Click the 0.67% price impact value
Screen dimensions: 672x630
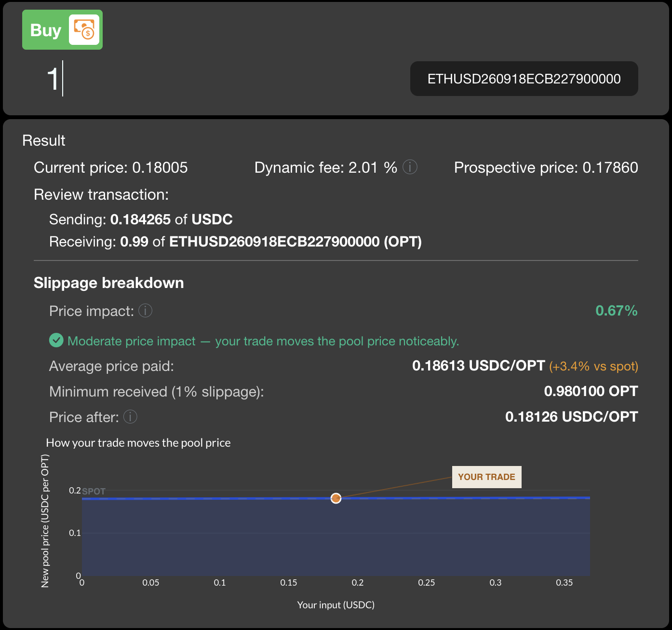coord(617,311)
